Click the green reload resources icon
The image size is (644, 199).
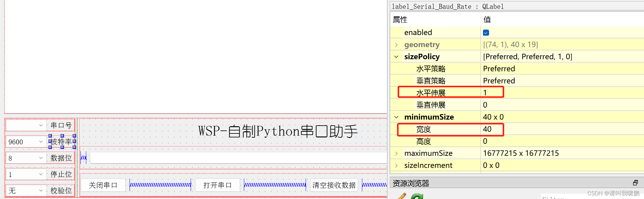tap(417, 196)
